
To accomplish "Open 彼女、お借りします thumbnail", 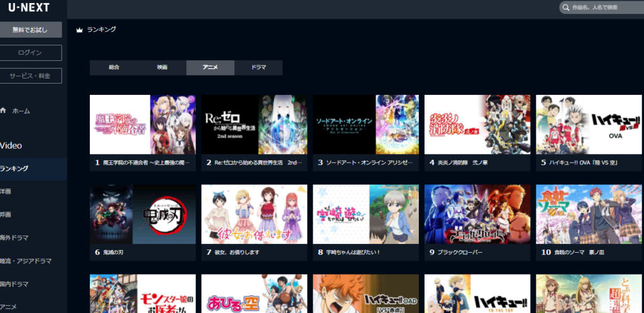I will tap(254, 214).
